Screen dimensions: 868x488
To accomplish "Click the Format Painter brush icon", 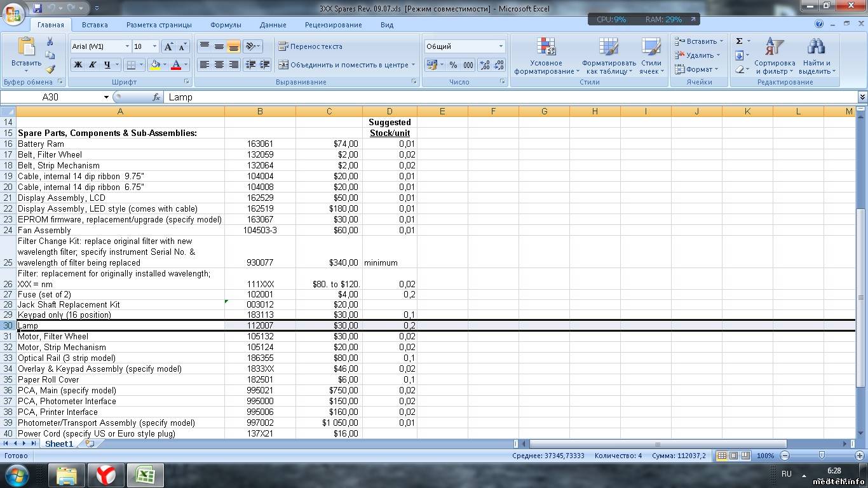I will [50, 69].
